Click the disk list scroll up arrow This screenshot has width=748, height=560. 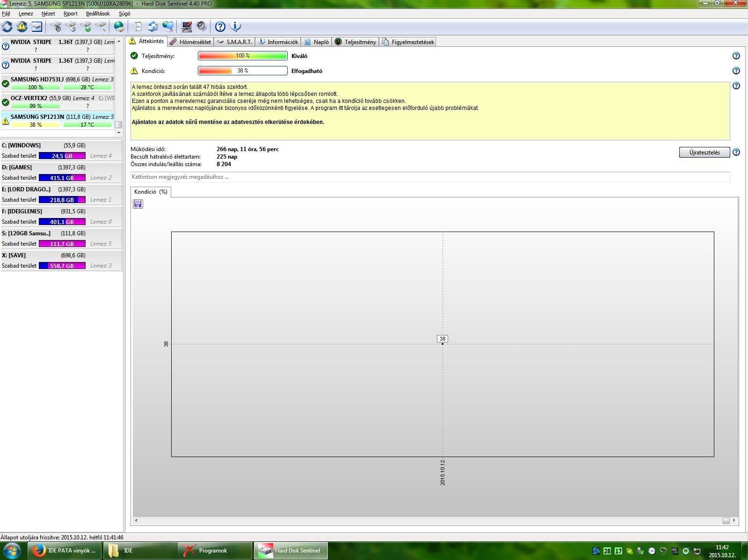pyautogui.click(x=119, y=41)
